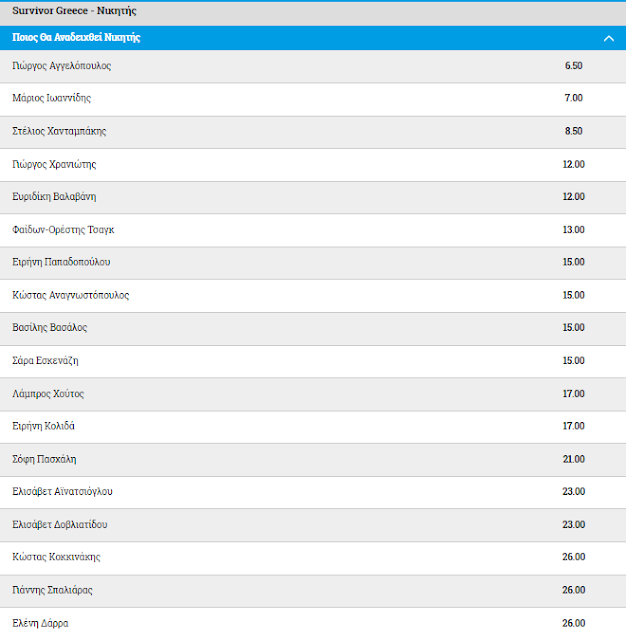Click the Ειρήνη Παπαδοπούλου row name
The width and height of the screenshot is (626, 640).
(61, 262)
